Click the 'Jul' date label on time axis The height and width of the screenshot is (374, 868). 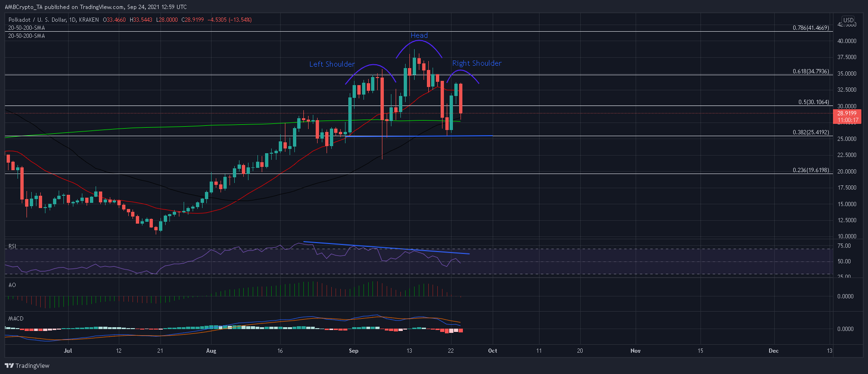click(68, 351)
